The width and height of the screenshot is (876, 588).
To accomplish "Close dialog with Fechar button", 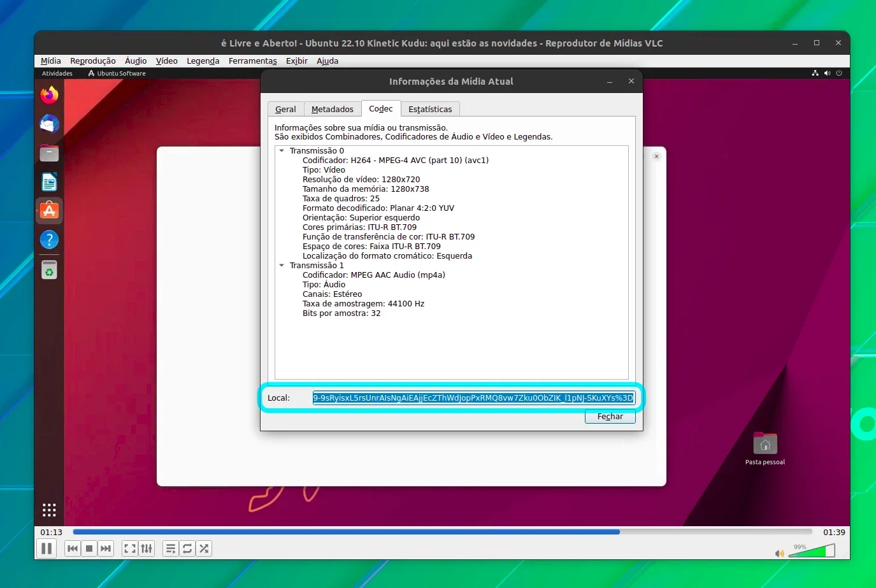I will (610, 417).
